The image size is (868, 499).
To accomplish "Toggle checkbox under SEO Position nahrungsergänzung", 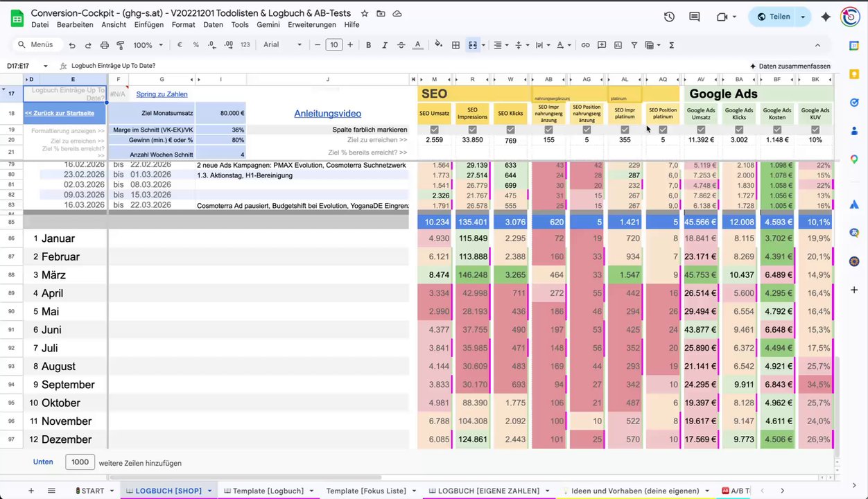I will 587,130.
